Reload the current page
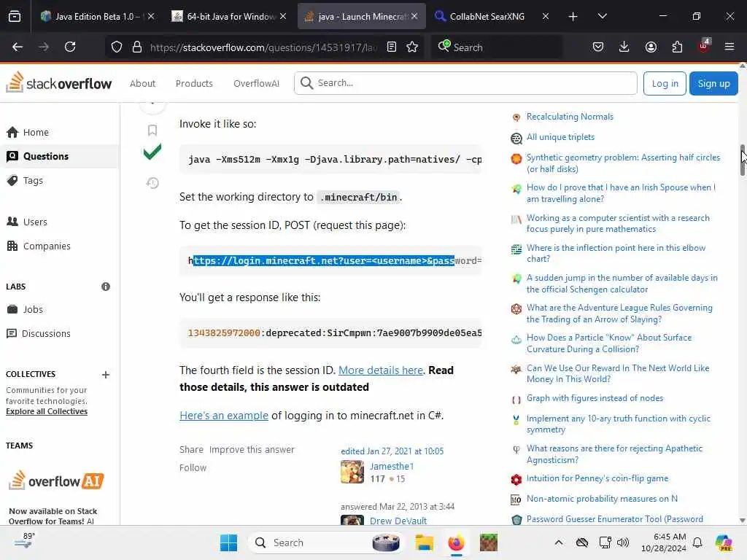 (70, 47)
